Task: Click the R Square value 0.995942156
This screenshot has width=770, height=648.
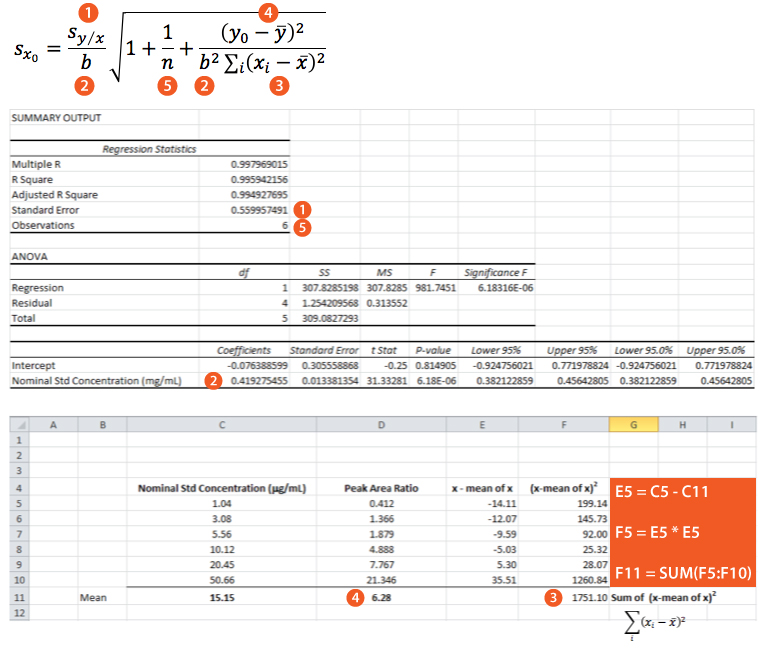Action: point(258,178)
